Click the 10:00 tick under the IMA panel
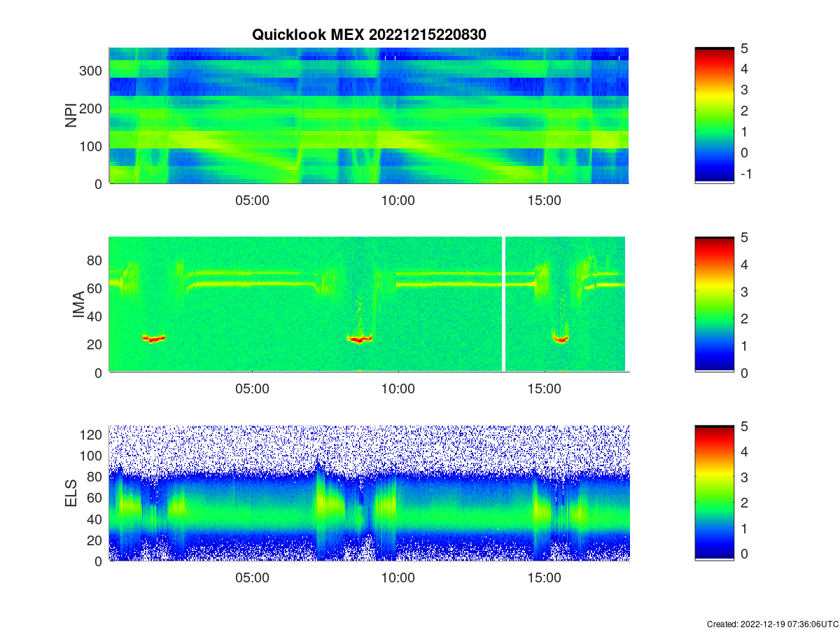The width and height of the screenshot is (840, 630). pyautogui.click(x=398, y=390)
